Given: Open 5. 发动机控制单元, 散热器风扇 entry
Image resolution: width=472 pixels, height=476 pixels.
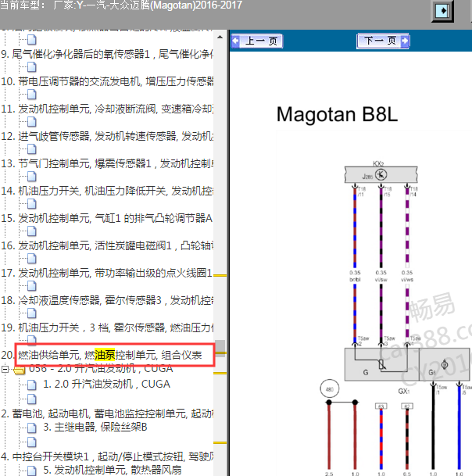Looking at the screenshot, I should coord(112,470).
